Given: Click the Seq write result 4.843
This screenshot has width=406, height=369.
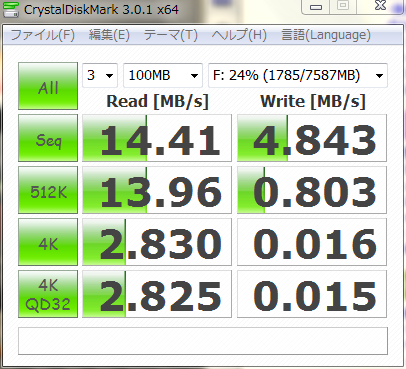Looking at the screenshot, I should click(x=312, y=138).
